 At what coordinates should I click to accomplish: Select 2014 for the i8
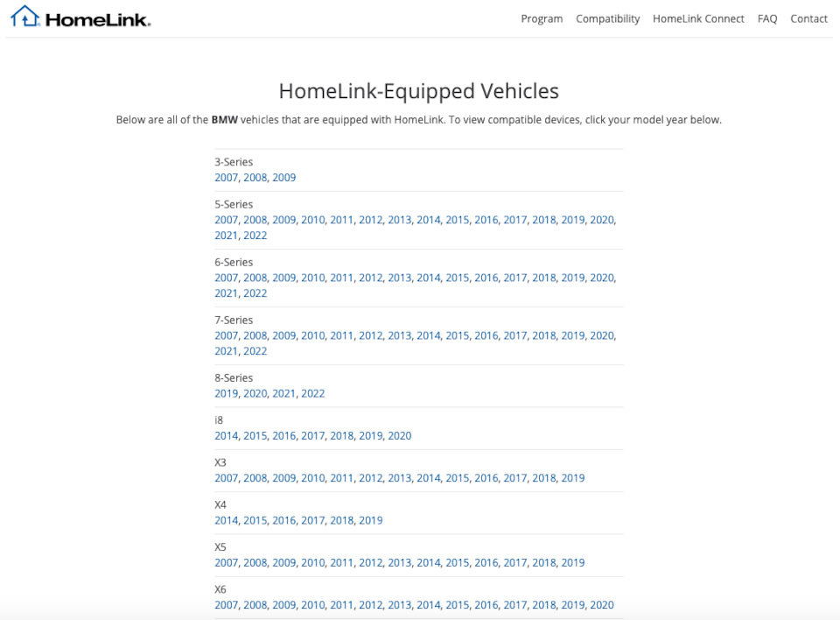click(226, 436)
